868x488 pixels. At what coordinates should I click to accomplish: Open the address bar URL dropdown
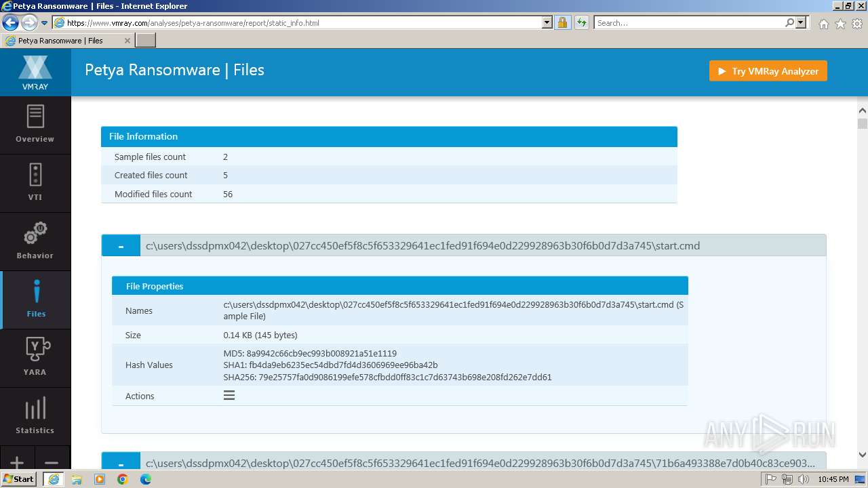coord(547,22)
